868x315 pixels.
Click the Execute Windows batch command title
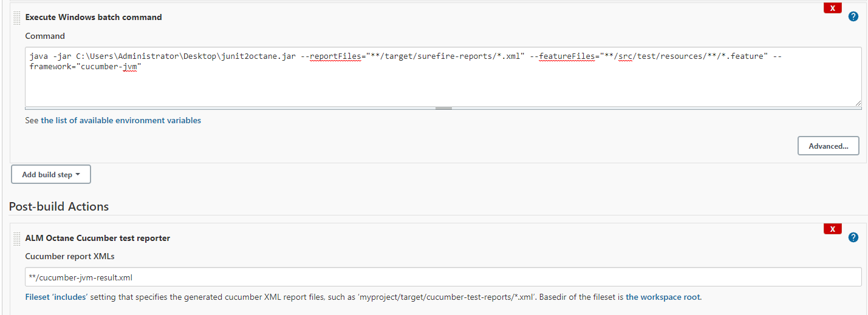[x=94, y=17]
